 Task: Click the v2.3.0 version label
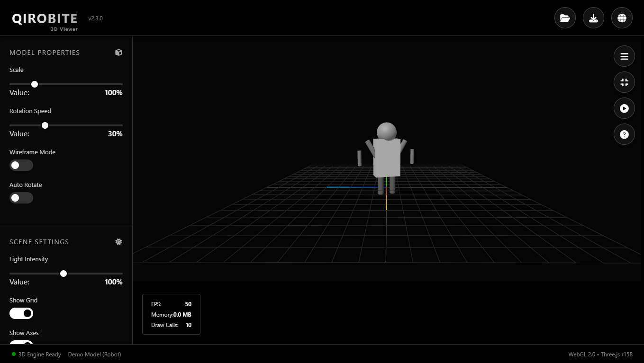tap(95, 18)
